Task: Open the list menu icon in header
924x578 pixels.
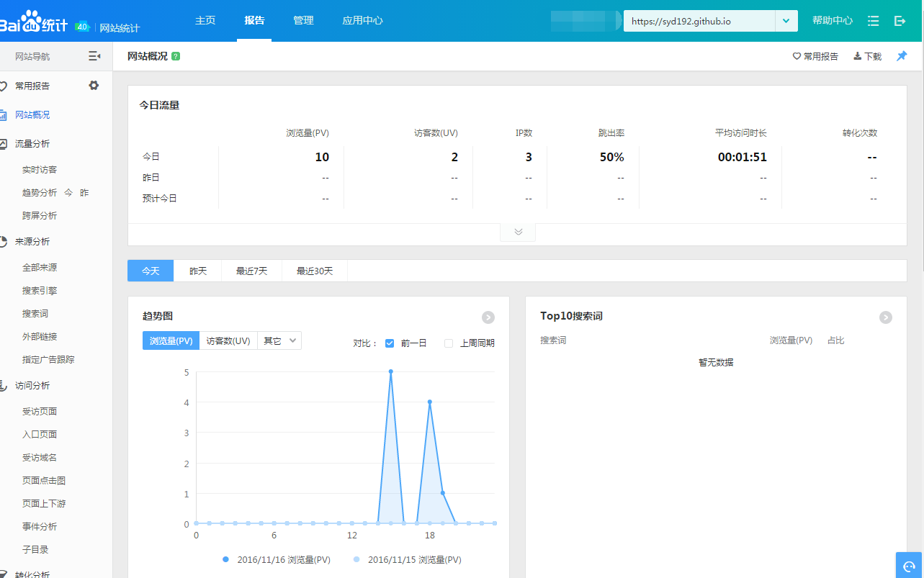Action: tap(874, 21)
